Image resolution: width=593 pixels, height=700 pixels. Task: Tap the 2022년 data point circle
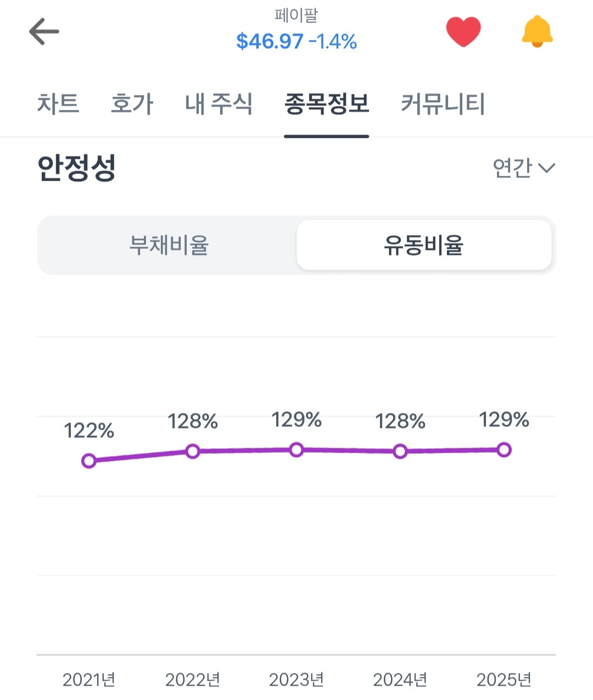[x=193, y=451]
